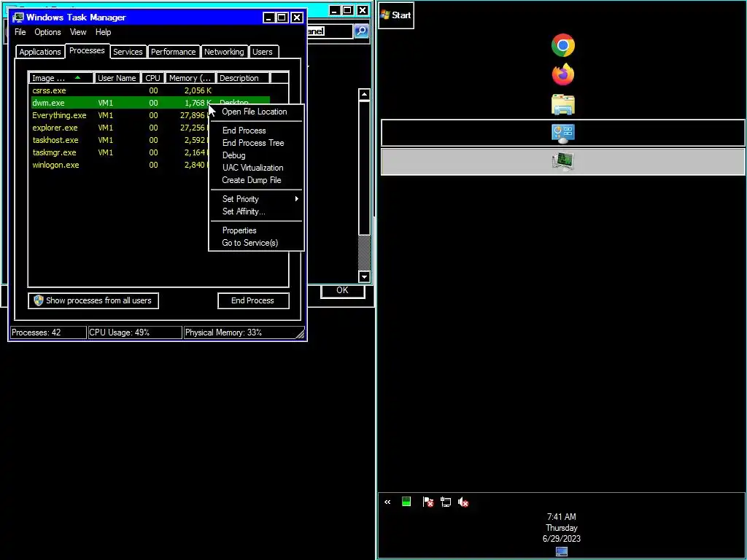
Task: Open the View menu
Action: click(x=78, y=32)
